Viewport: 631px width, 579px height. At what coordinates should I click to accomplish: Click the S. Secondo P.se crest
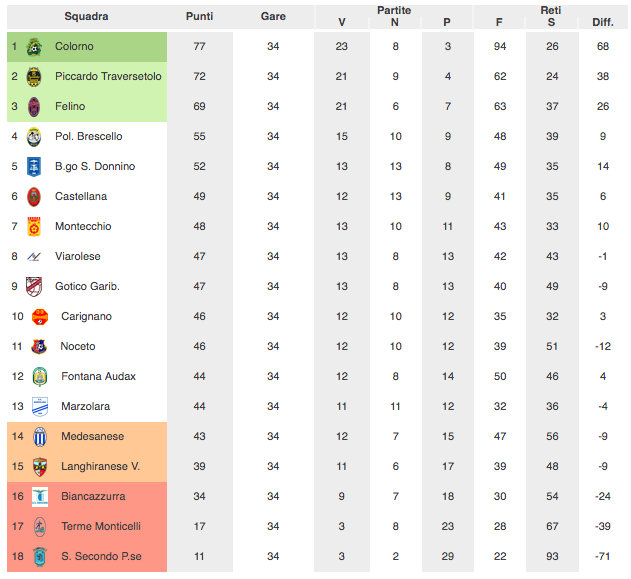tap(40, 556)
